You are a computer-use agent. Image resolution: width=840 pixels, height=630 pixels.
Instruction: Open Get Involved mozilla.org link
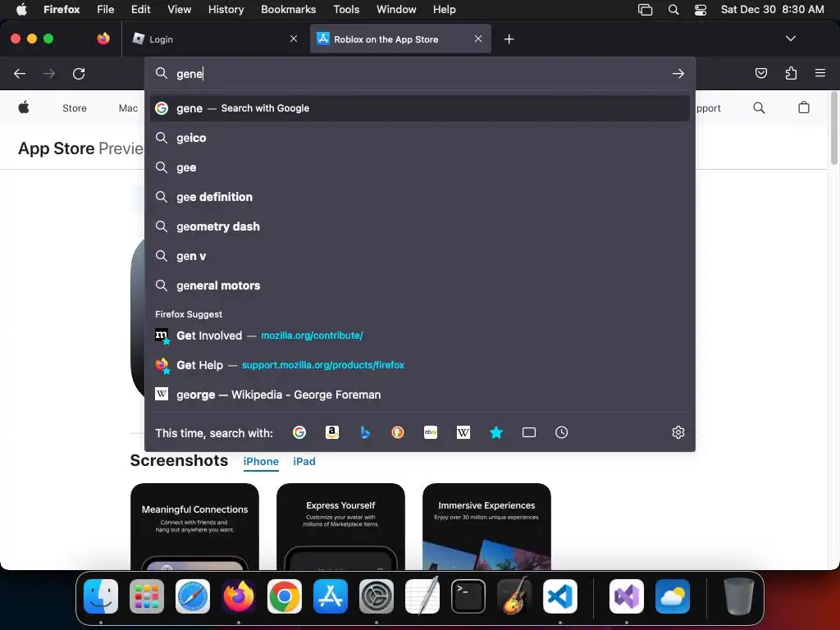pos(419,336)
